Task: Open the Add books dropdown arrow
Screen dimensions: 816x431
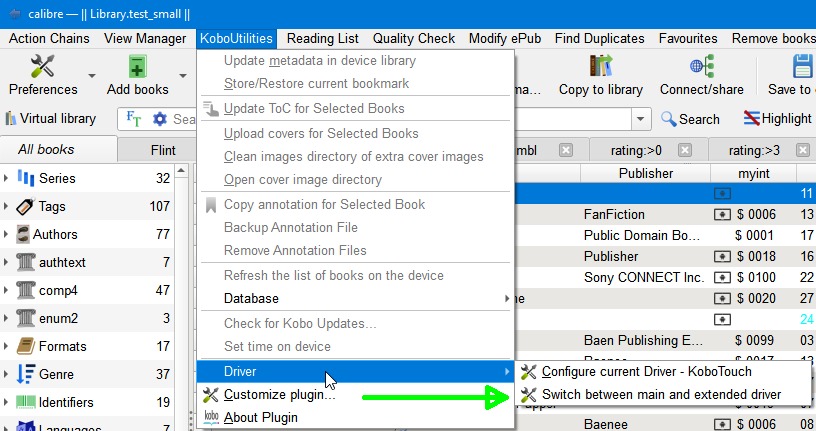Action: (183, 76)
